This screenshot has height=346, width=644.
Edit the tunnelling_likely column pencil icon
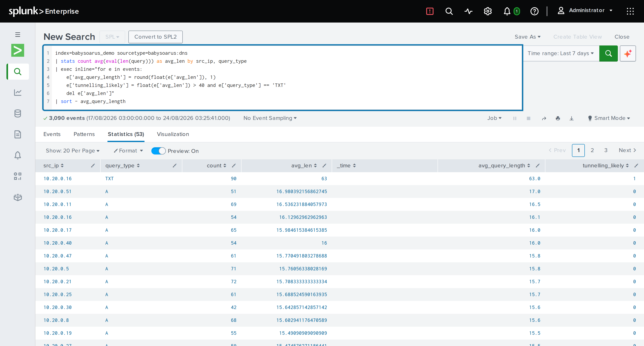pos(636,165)
